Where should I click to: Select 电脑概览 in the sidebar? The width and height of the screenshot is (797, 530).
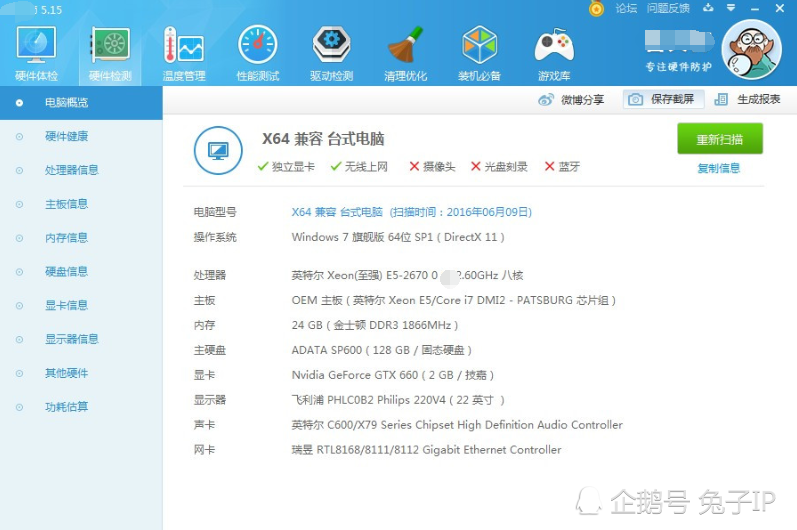point(81,103)
